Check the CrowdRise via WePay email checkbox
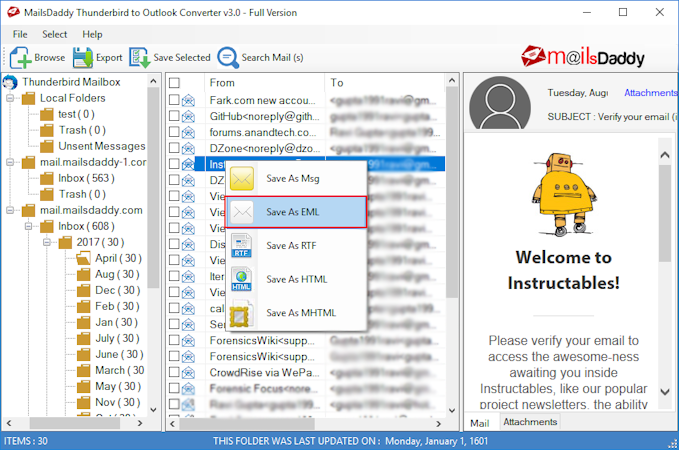Screen dimensions: 679x450 [x=174, y=372]
